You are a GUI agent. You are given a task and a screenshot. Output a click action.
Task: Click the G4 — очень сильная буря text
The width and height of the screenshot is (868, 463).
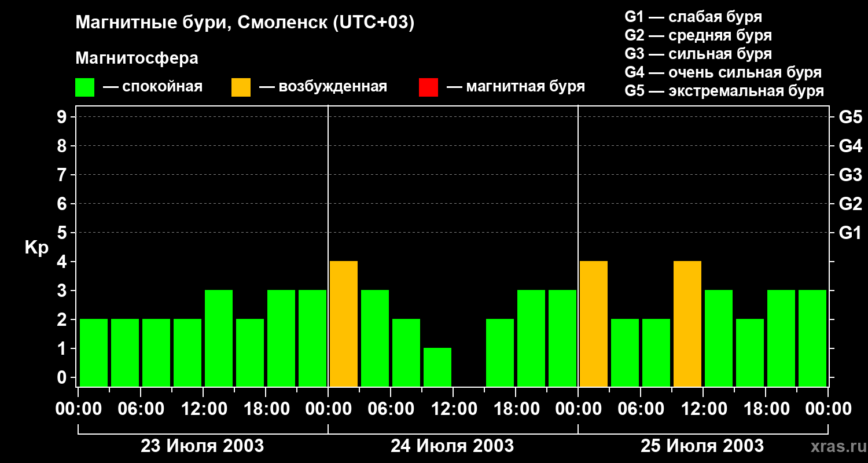pyautogui.click(x=723, y=72)
